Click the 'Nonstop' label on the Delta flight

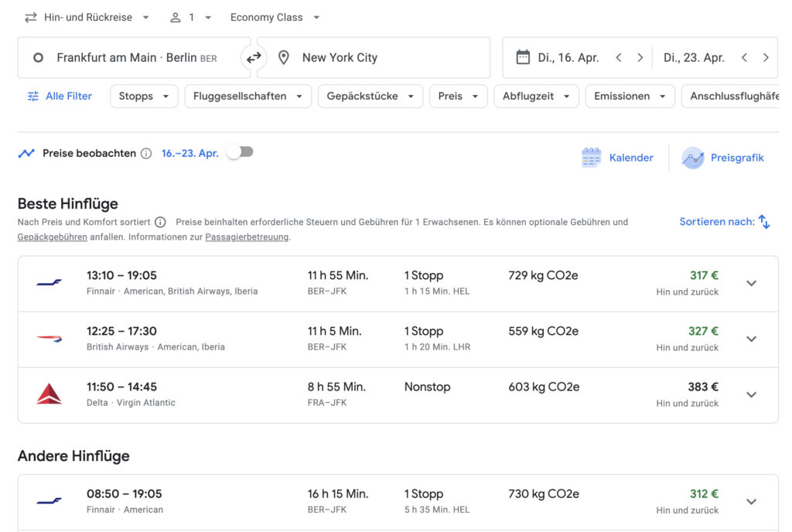(427, 387)
